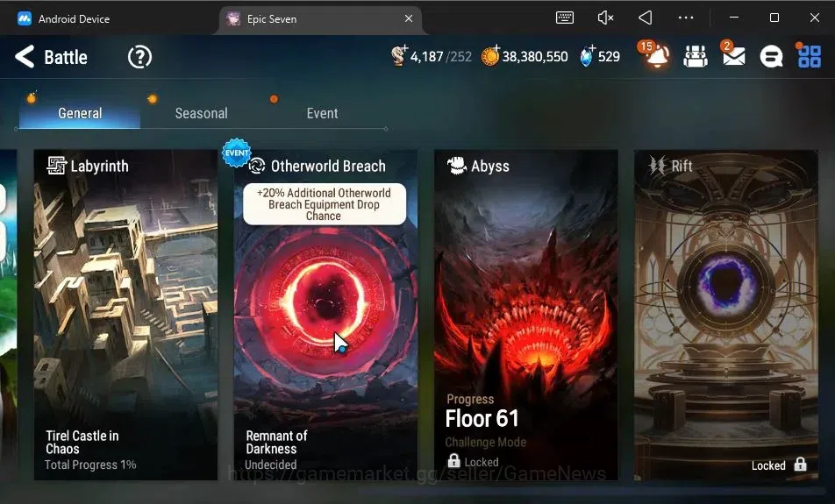Tap the skystone crystal currency icon

tap(587, 55)
